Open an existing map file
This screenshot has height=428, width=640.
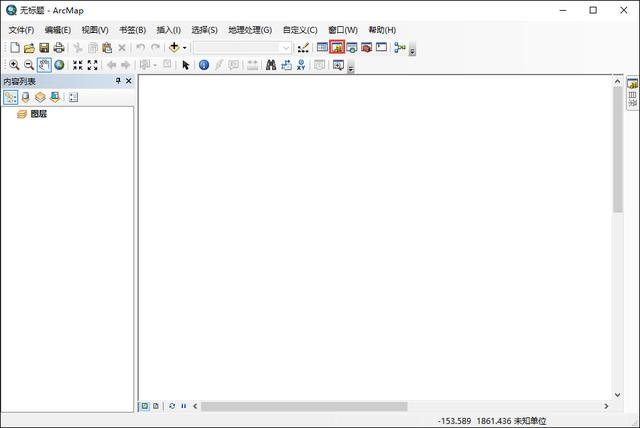29,48
